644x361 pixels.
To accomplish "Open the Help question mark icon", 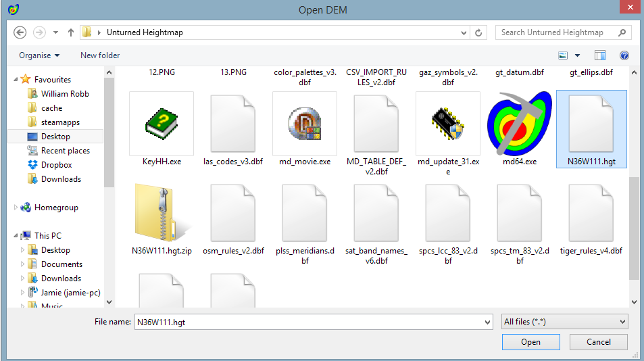I will coord(624,55).
